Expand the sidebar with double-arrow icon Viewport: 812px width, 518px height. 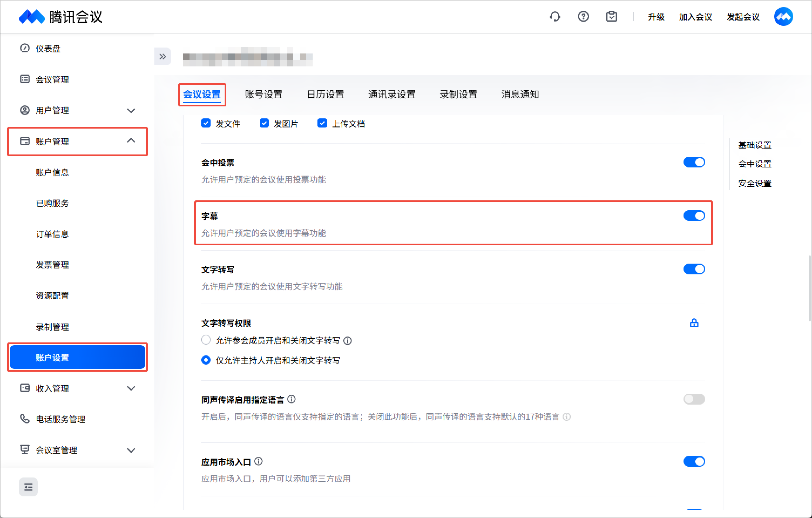(x=163, y=56)
